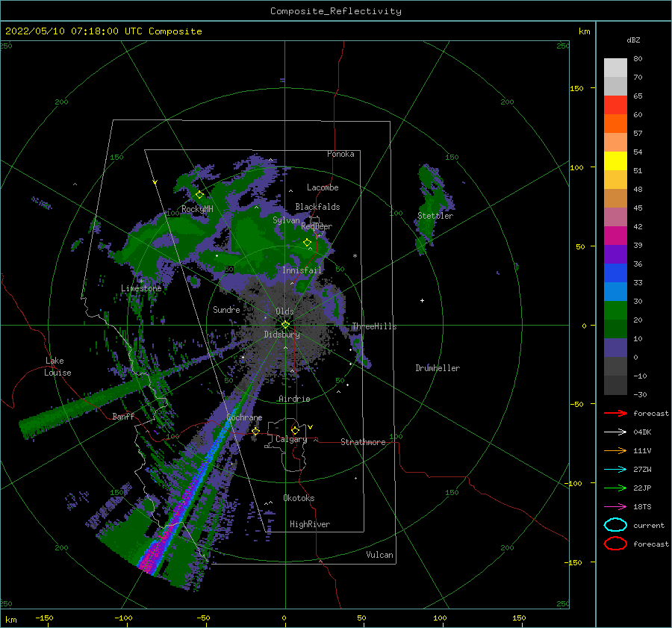Click the Drumheller town label

(x=438, y=368)
